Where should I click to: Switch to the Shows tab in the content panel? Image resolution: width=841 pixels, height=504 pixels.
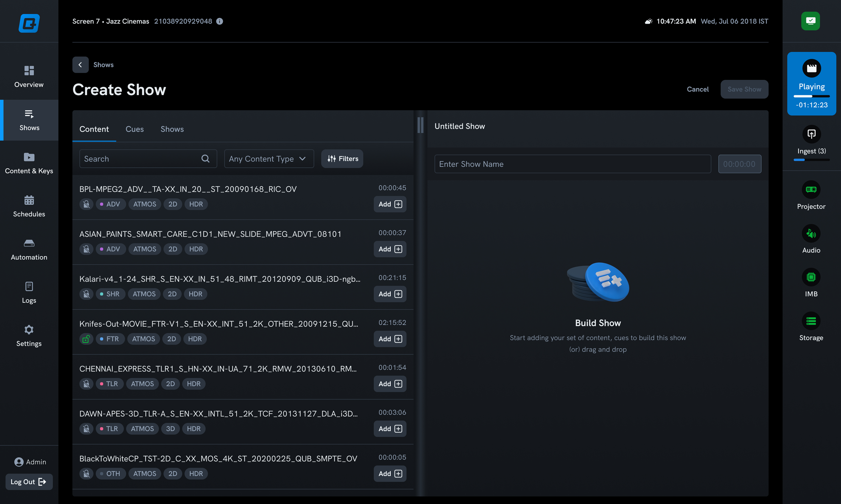172,129
